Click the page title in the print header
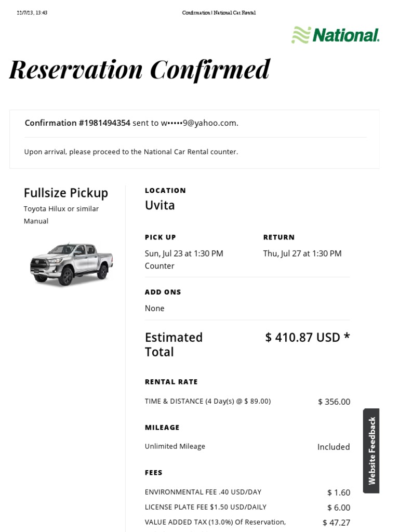399x532 pixels. 219,13
